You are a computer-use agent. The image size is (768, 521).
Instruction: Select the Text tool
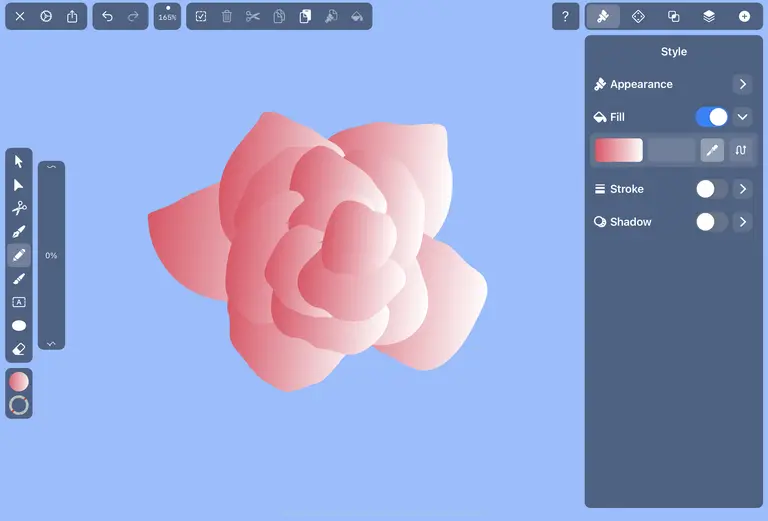19,302
